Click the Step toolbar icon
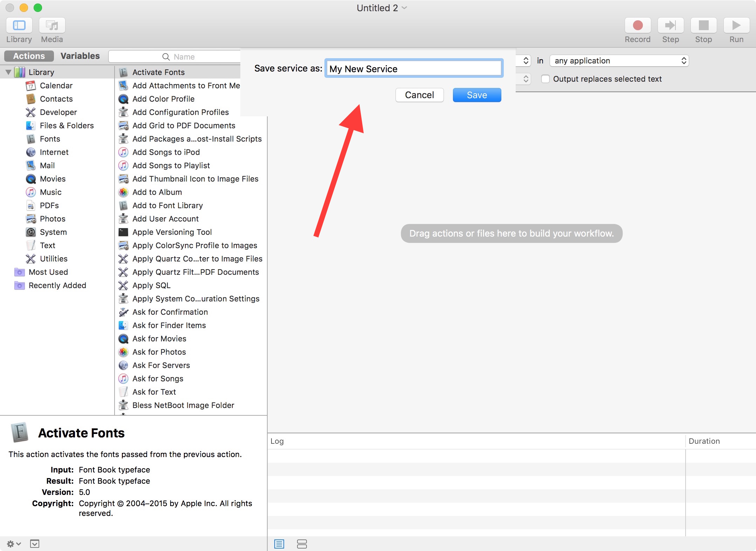756x551 pixels. click(670, 25)
